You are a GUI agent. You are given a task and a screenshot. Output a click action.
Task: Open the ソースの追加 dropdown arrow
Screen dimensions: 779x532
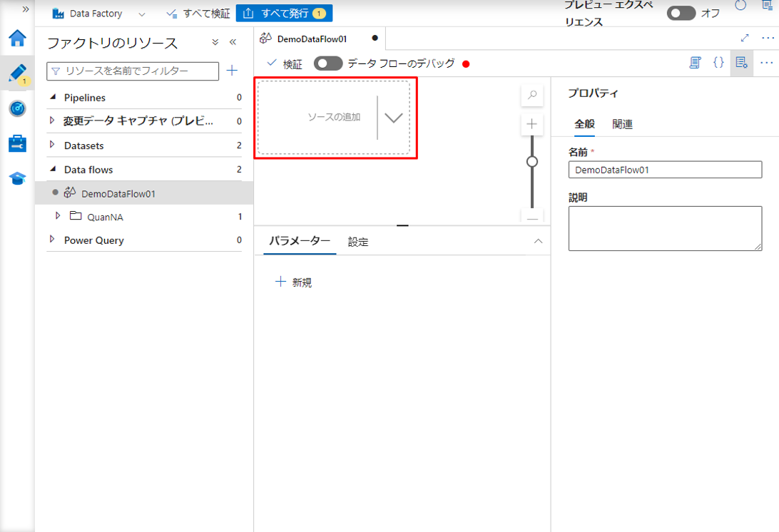tap(394, 118)
